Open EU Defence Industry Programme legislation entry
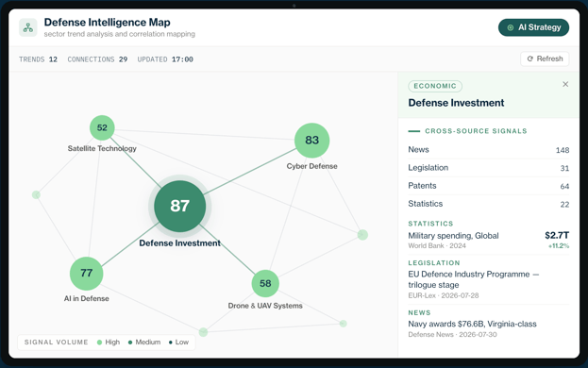This screenshot has width=588, height=368. [x=489, y=284]
